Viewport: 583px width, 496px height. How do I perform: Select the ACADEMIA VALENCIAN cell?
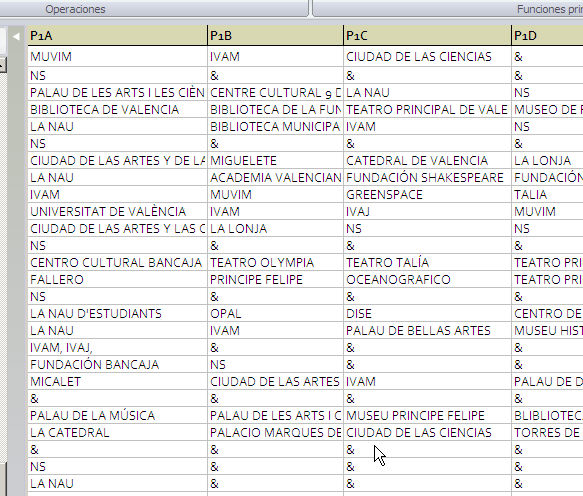point(276,177)
